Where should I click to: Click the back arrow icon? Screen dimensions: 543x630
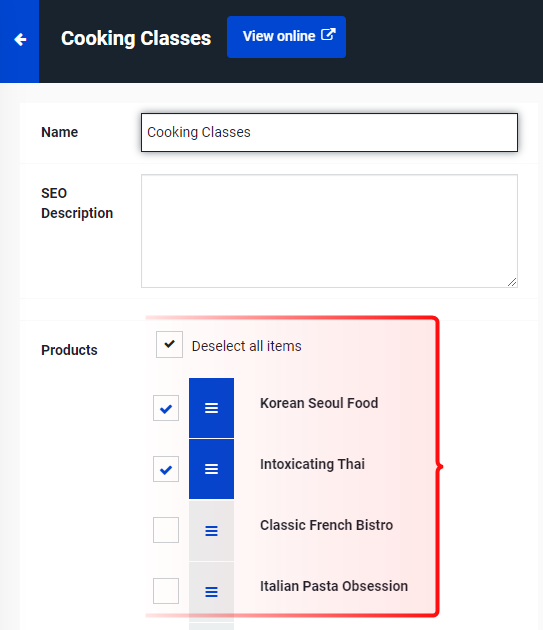[20, 39]
